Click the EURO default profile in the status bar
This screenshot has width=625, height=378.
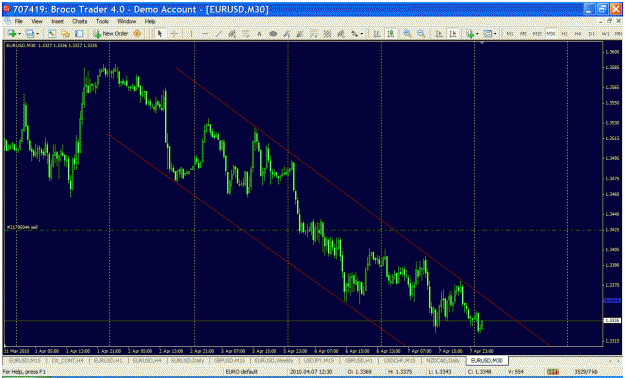click(242, 372)
